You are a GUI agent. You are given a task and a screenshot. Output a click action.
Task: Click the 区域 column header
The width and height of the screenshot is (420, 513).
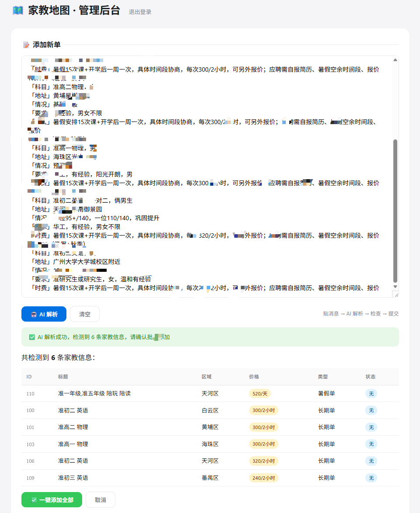(x=206, y=377)
